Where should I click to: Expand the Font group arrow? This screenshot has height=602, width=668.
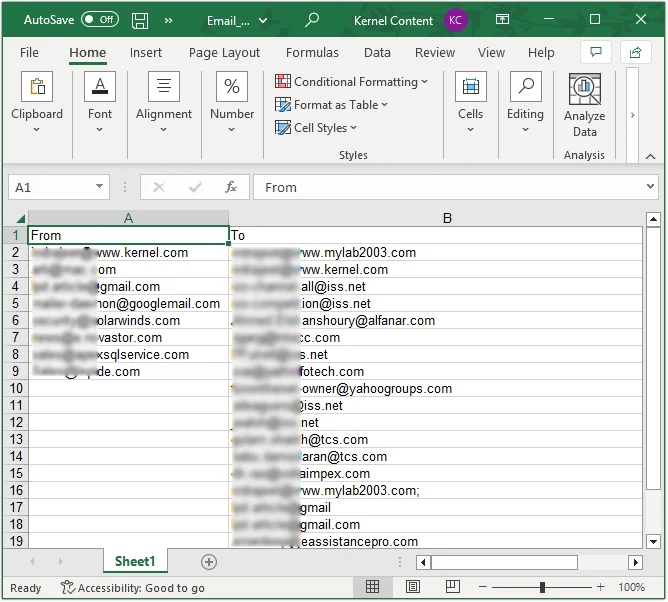[x=100, y=129]
